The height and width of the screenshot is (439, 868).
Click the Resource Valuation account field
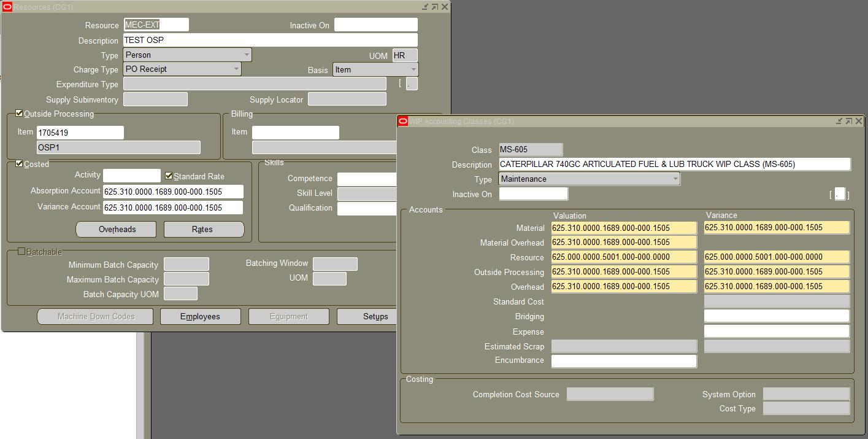[624, 257]
